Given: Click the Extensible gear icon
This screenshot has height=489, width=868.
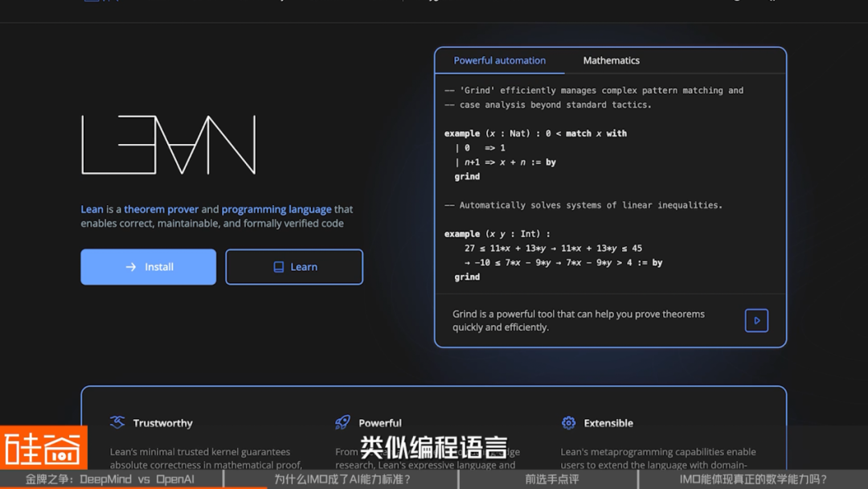Looking at the screenshot, I should point(568,422).
